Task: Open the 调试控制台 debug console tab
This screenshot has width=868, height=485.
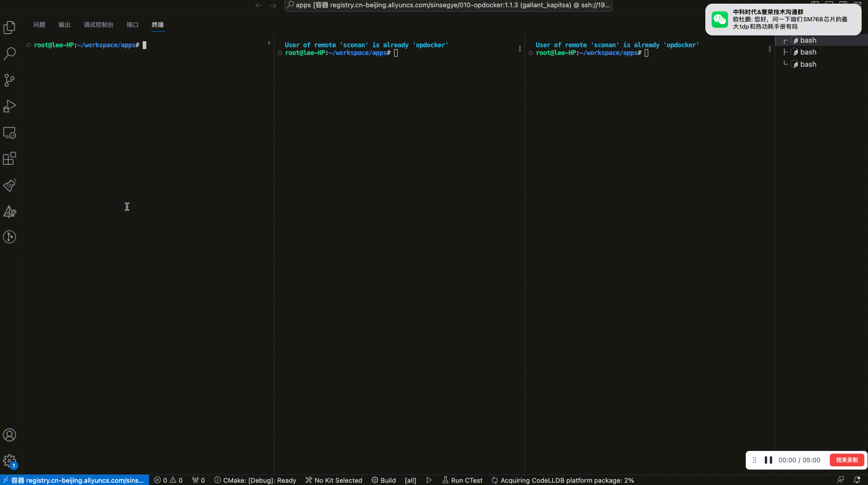Action: pyautogui.click(x=98, y=25)
